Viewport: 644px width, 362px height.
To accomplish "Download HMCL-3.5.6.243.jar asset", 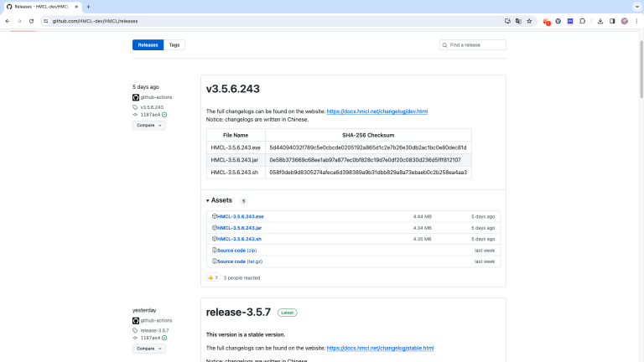I will pos(240,228).
